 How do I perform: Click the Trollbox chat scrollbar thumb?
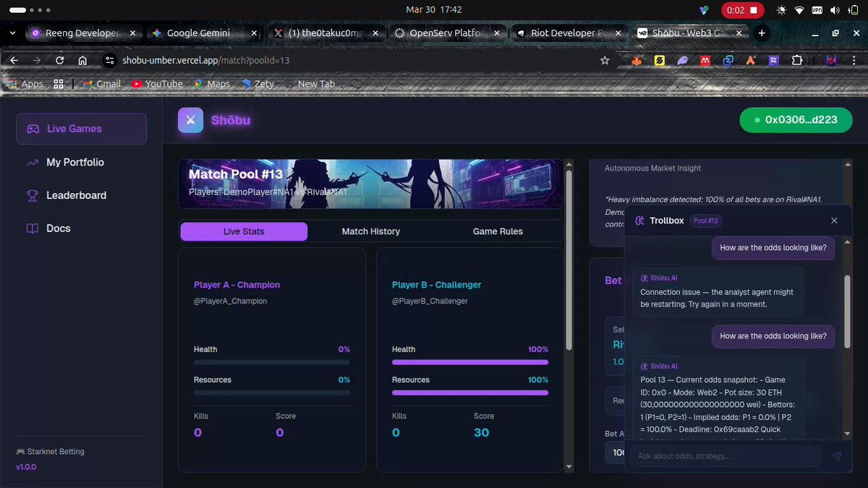(x=848, y=311)
